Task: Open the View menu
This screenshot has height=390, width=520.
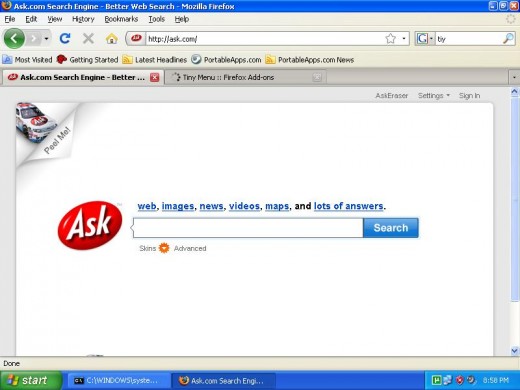Action: [54, 19]
